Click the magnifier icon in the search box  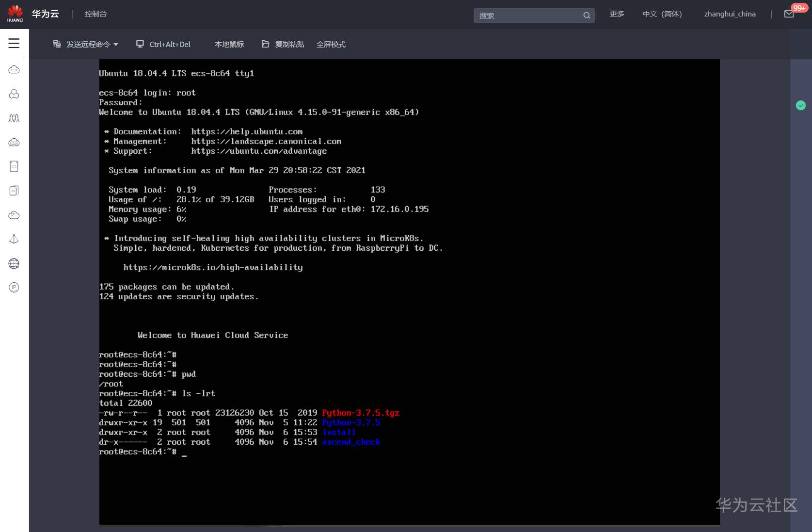pyautogui.click(x=586, y=16)
